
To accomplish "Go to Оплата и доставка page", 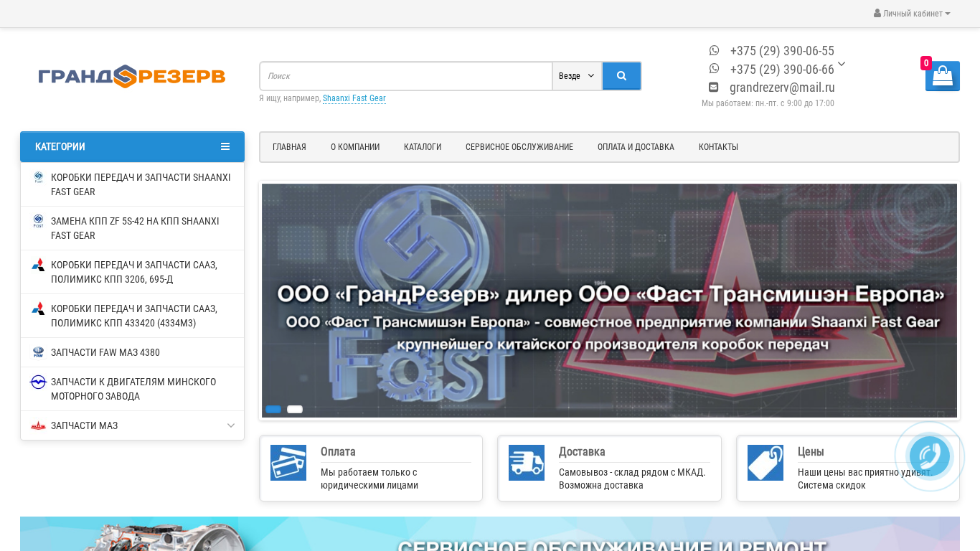I will (x=636, y=147).
